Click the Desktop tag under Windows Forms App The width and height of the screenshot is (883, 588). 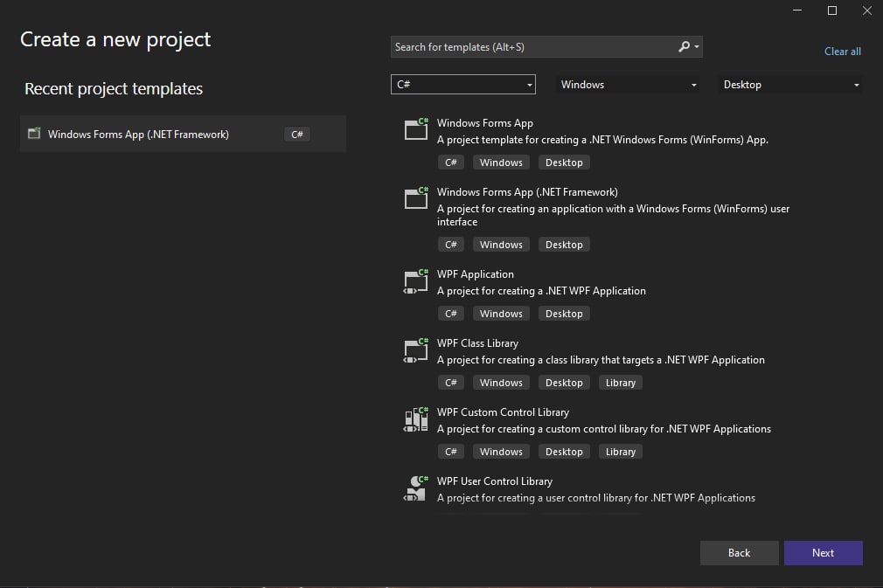point(564,163)
